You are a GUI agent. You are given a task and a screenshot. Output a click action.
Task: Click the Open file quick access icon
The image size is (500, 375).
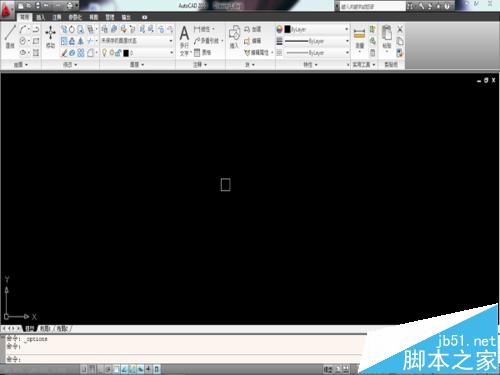coord(29,5)
